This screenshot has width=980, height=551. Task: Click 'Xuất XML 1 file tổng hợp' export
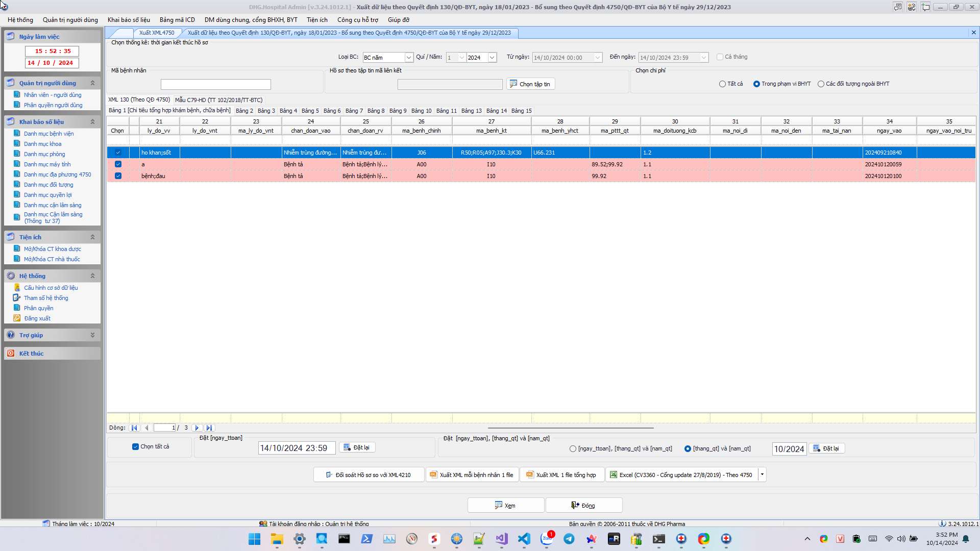point(561,475)
